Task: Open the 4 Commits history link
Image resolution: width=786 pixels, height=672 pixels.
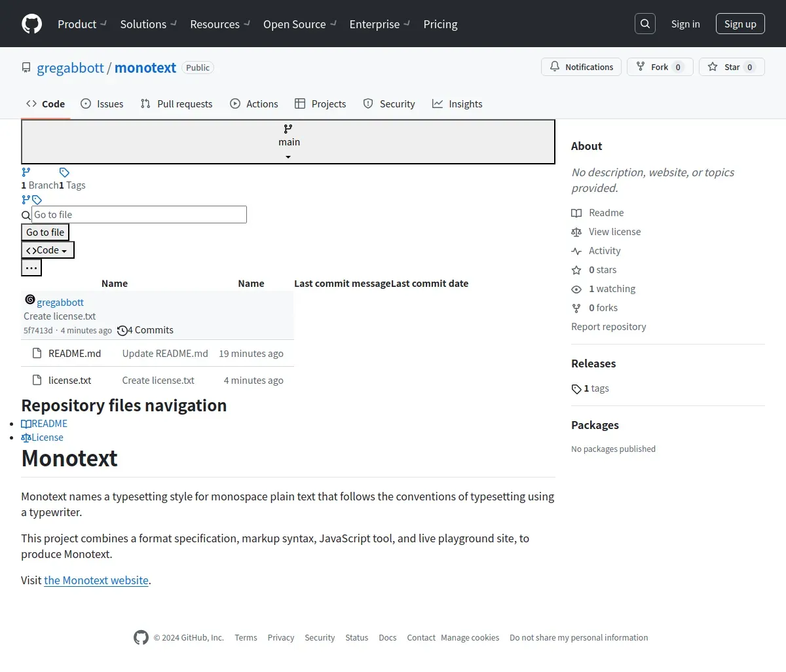Action: click(145, 330)
